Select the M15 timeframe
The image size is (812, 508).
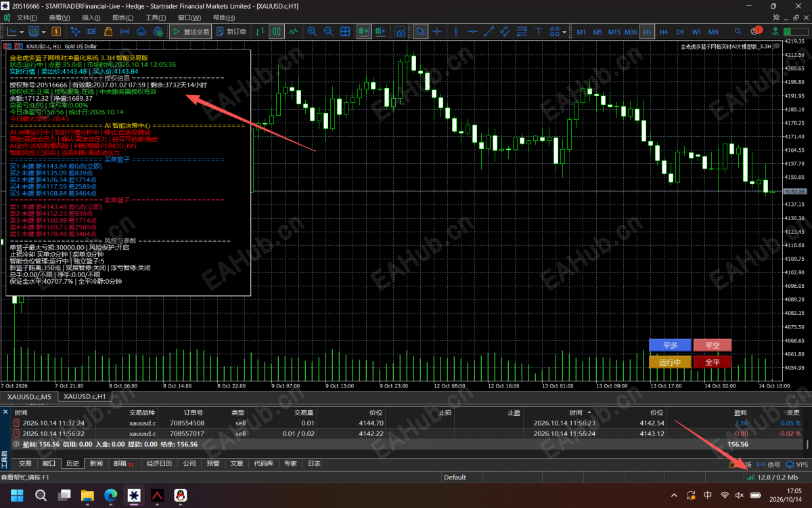[614, 31]
